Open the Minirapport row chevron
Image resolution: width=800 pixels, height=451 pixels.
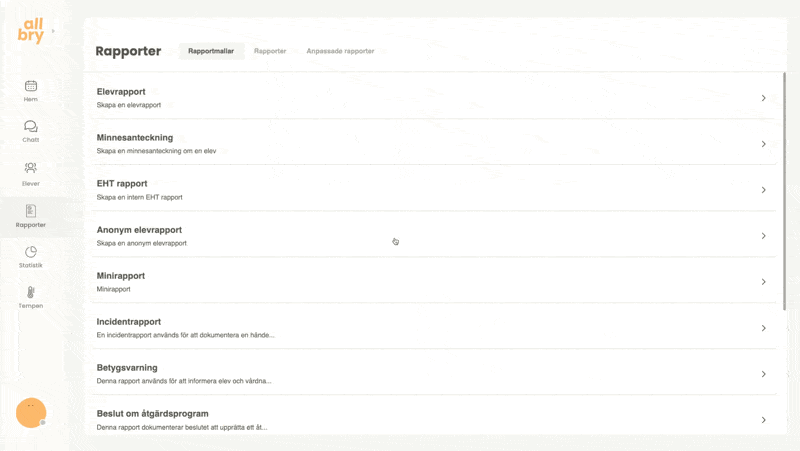point(763,282)
